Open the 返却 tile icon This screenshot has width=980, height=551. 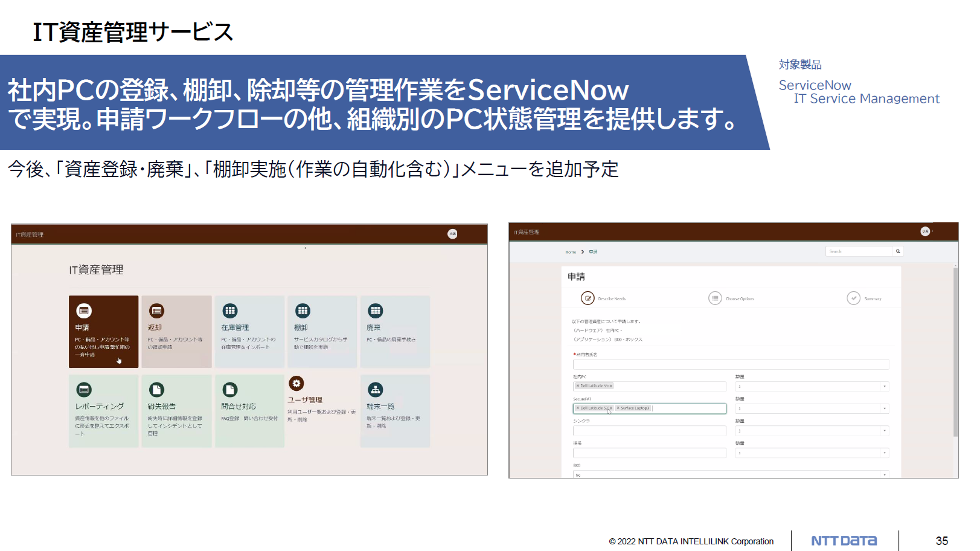click(156, 311)
